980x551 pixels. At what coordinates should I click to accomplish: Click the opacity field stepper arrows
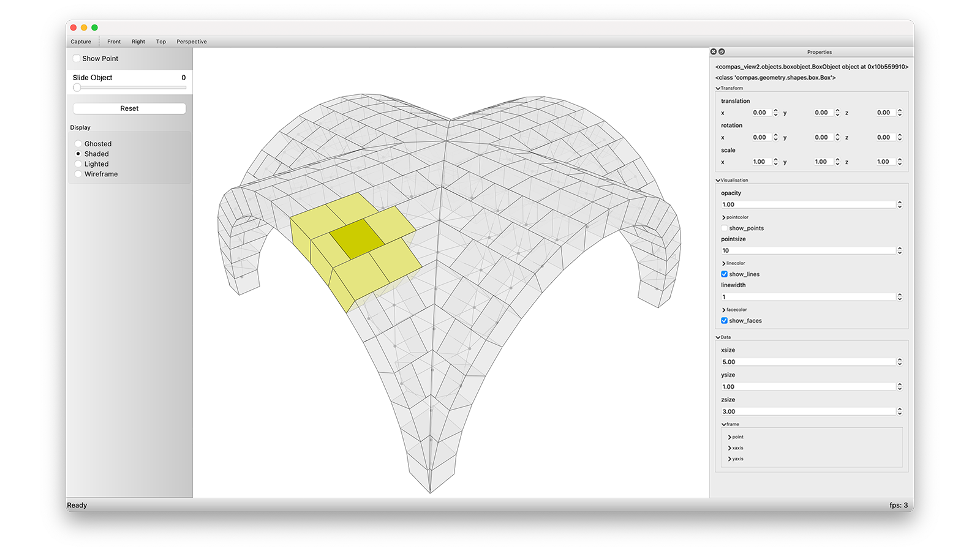(x=899, y=204)
